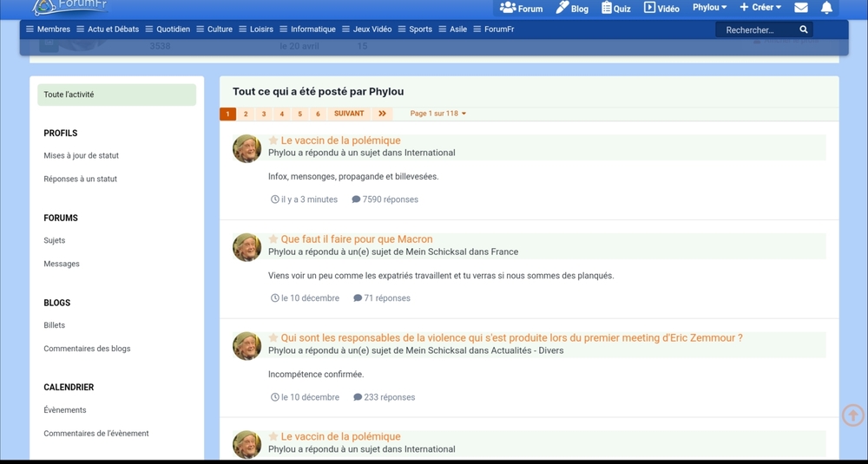Select 'Toute l'activité' filter

tap(117, 95)
